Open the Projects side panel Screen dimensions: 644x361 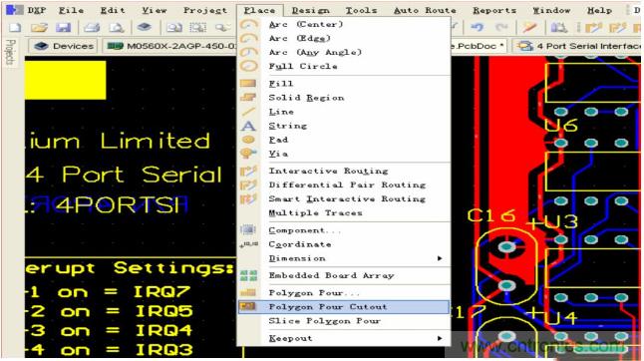point(11,52)
